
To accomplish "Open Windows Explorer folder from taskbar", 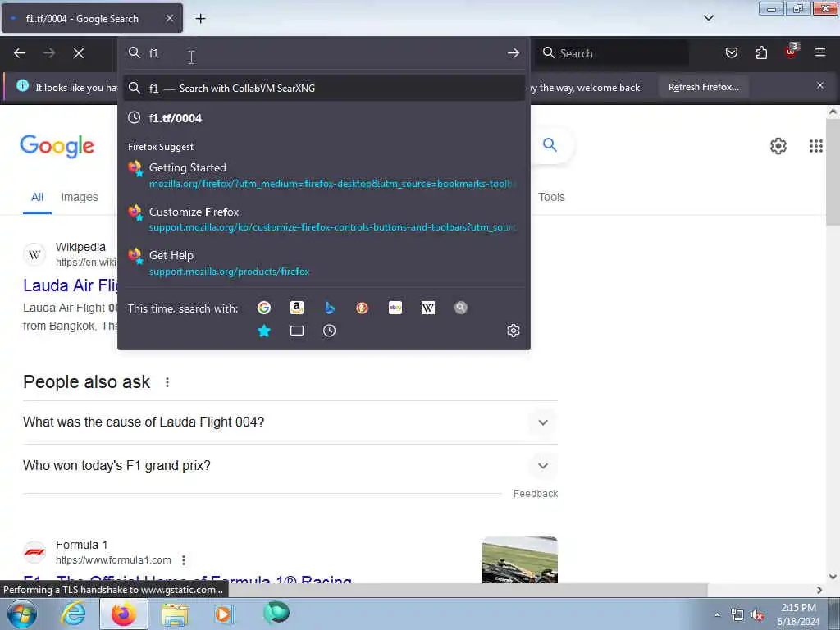I will (176, 614).
